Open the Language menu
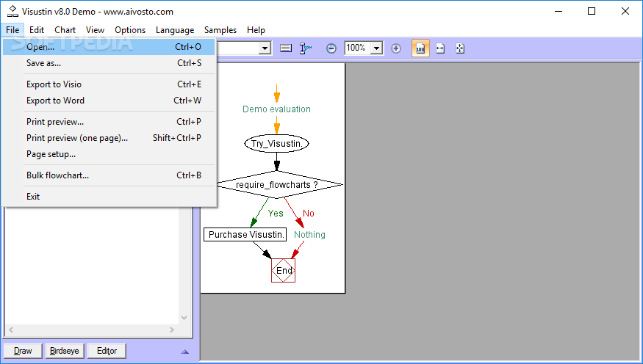 coord(175,30)
